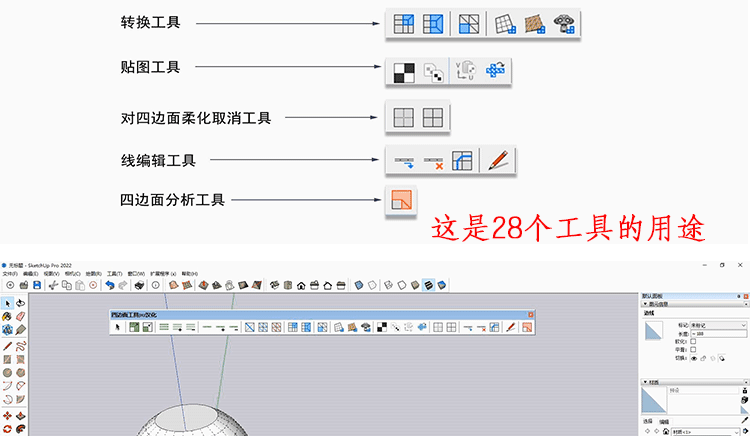
Task: Open the 文件(F) menu
Action: pyautogui.click(x=10, y=274)
